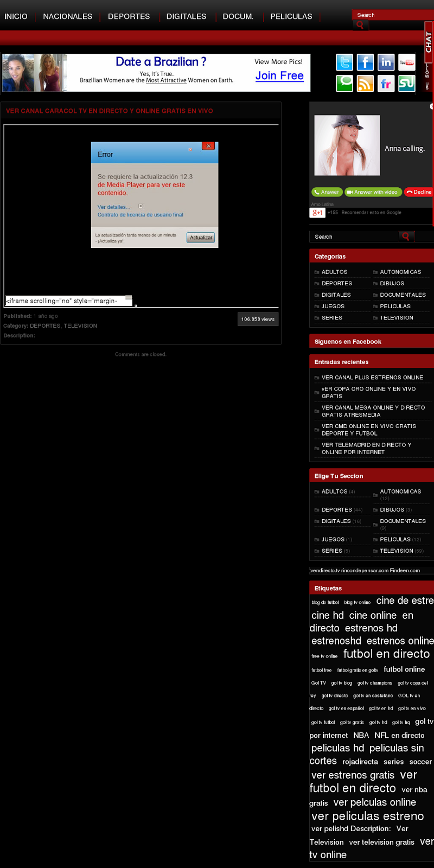Click the Actualizar button
Screen dimensions: 434x868
(201, 238)
